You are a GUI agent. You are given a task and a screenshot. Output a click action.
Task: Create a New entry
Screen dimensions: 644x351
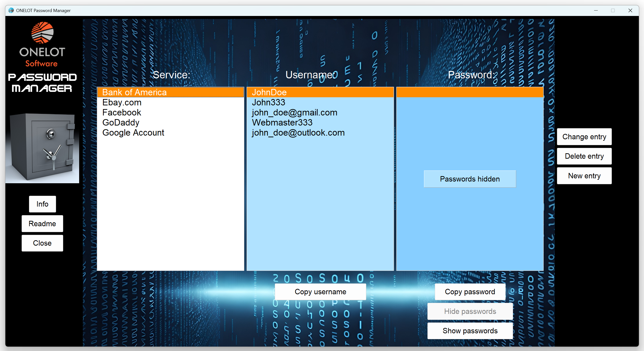point(584,176)
